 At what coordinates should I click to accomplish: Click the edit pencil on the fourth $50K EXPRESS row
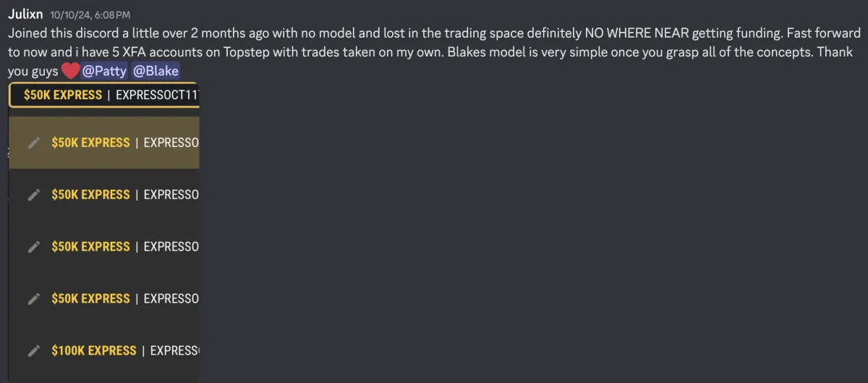pos(33,298)
